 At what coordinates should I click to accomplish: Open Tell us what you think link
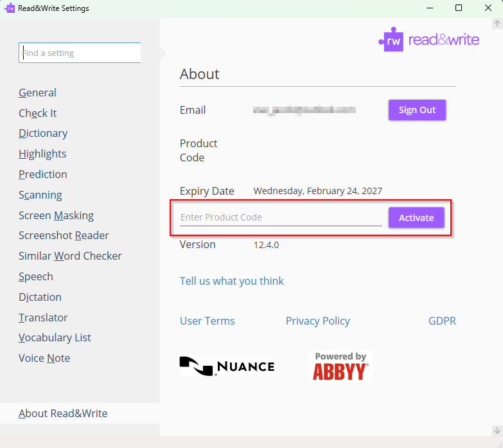[x=232, y=281]
